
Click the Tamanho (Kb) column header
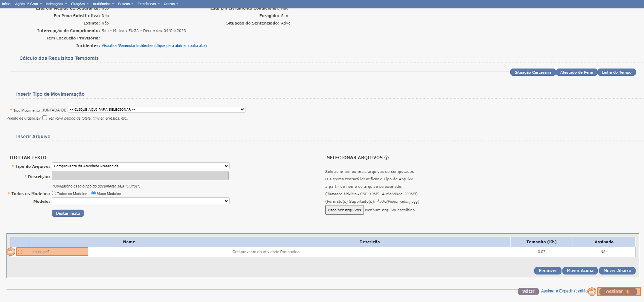(542, 242)
